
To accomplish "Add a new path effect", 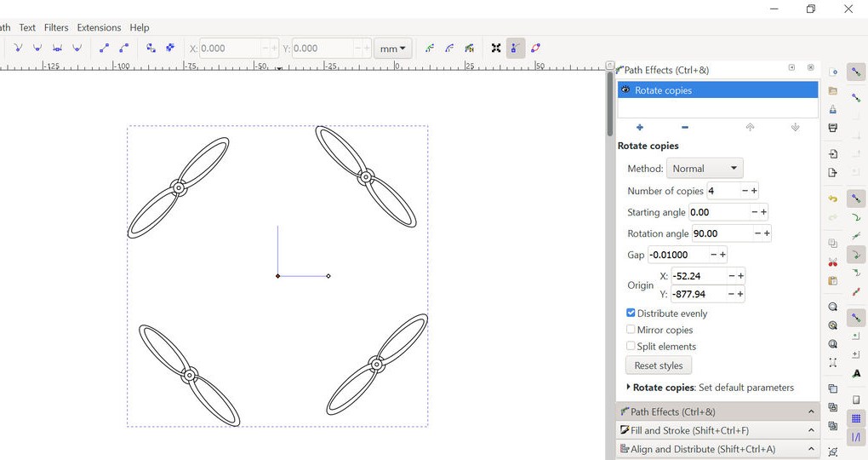I will tap(640, 128).
